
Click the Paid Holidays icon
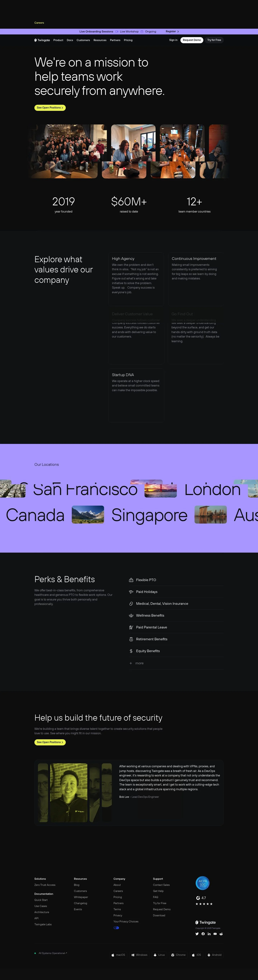pos(131,592)
